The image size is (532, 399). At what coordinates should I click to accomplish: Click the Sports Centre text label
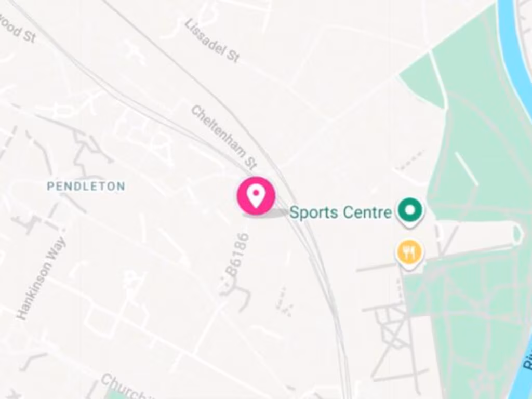(x=341, y=212)
